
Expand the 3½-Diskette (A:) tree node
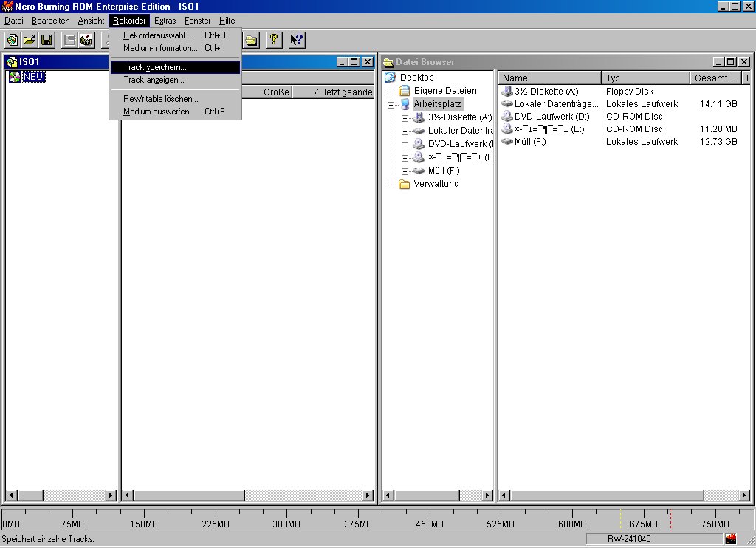point(405,118)
